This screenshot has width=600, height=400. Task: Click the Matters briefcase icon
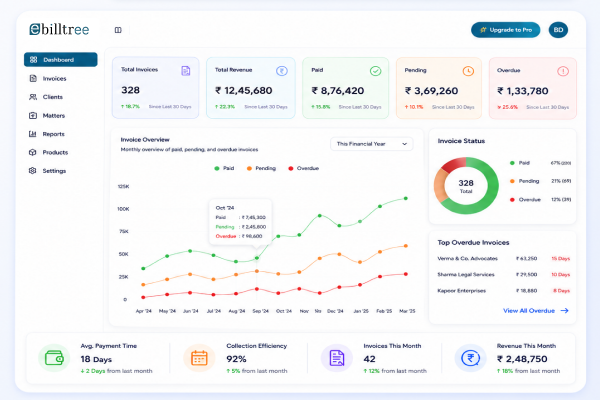(33, 115)
